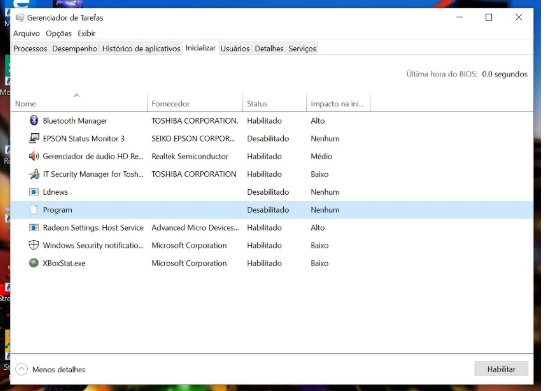Click Microsoft Corporation in the XBoxStat.exe row

[x=189, y=263]
